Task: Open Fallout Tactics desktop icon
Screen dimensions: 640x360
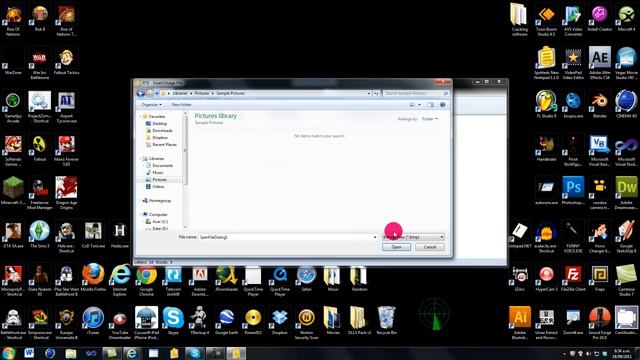Action: pos(67,61)
